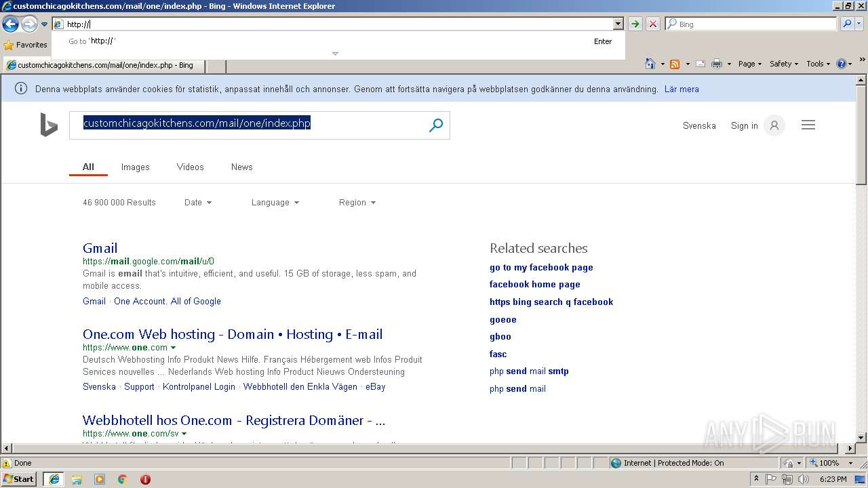Viewport: 868px width, 488px height.
Task: Click the status bar warning icon
Action: [x=7, y=463]
